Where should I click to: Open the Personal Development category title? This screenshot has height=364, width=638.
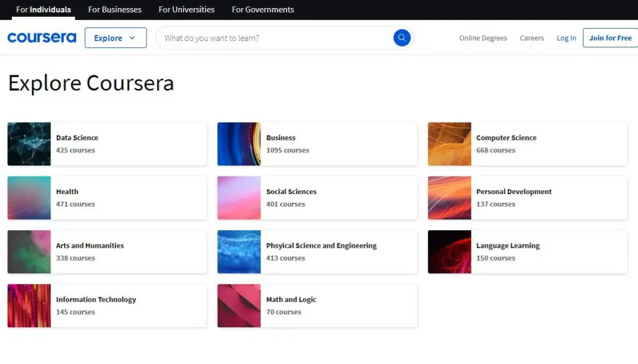tap(514, 192)
